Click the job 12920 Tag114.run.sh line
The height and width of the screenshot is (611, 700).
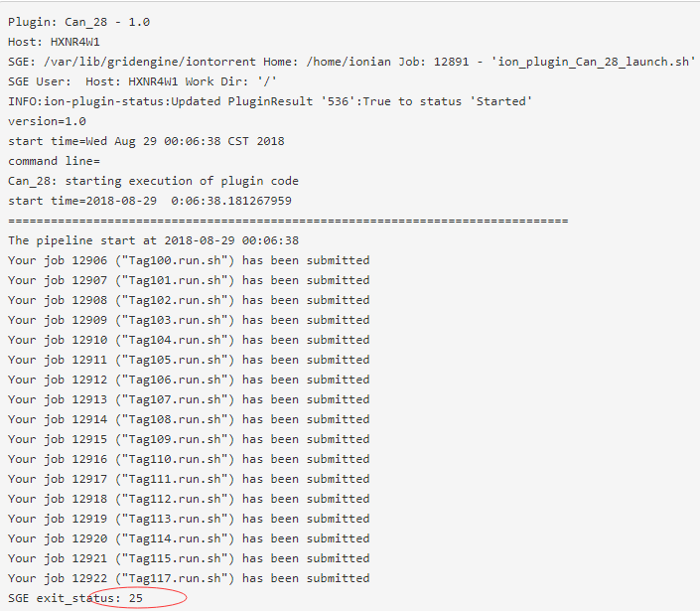[189, 538]
